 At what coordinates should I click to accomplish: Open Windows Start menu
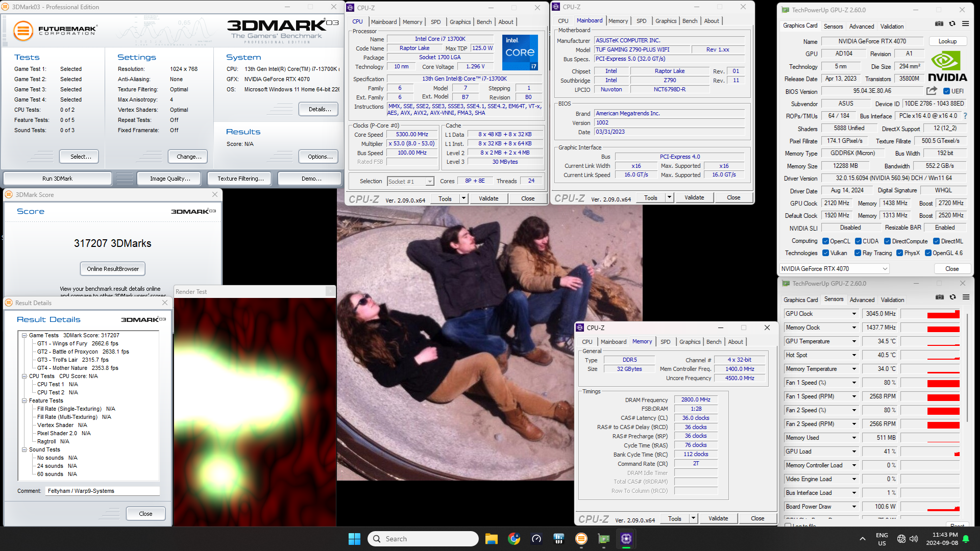point(354,539)
